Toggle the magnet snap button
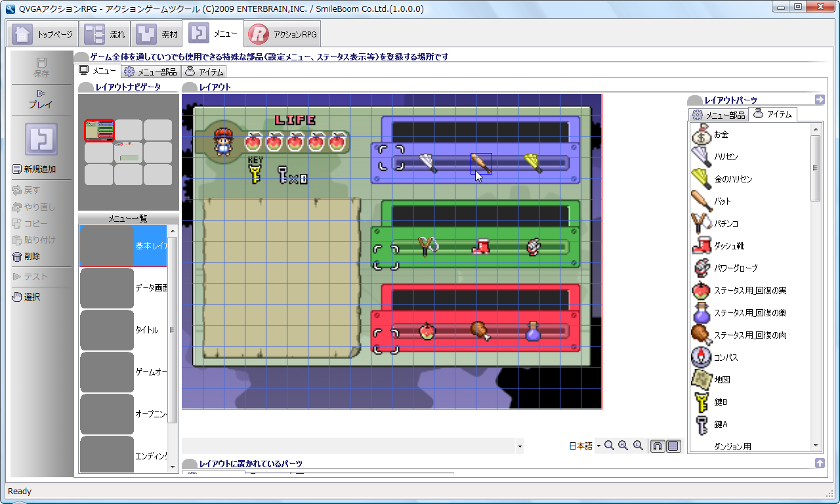This screenshot has width=840, height=504. (x=658, y=446)
